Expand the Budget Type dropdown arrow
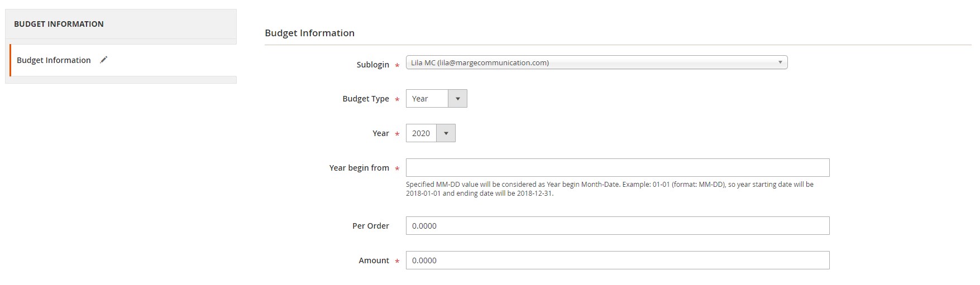Image resolution: width=980 pixels, height=285 pixels. [457, 99]
